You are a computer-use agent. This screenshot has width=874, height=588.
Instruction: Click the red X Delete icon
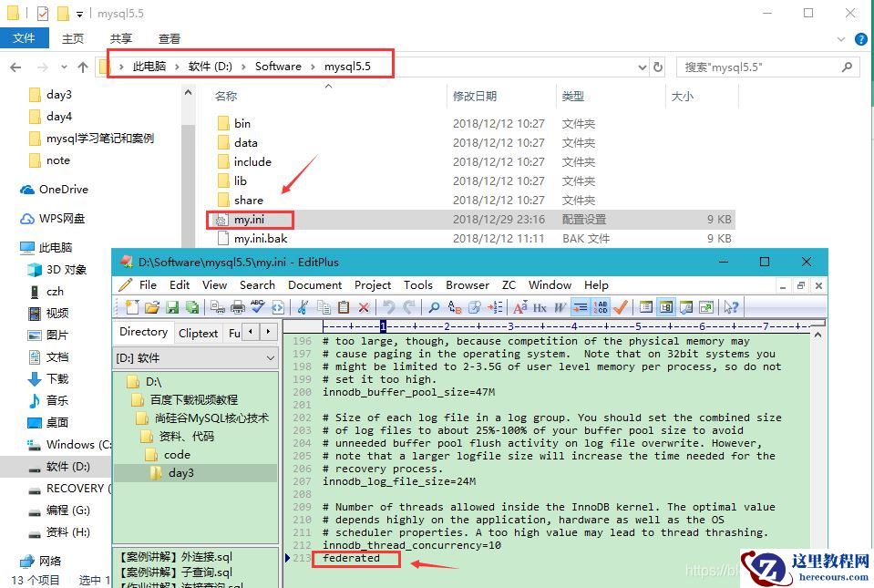pos(364,307)
